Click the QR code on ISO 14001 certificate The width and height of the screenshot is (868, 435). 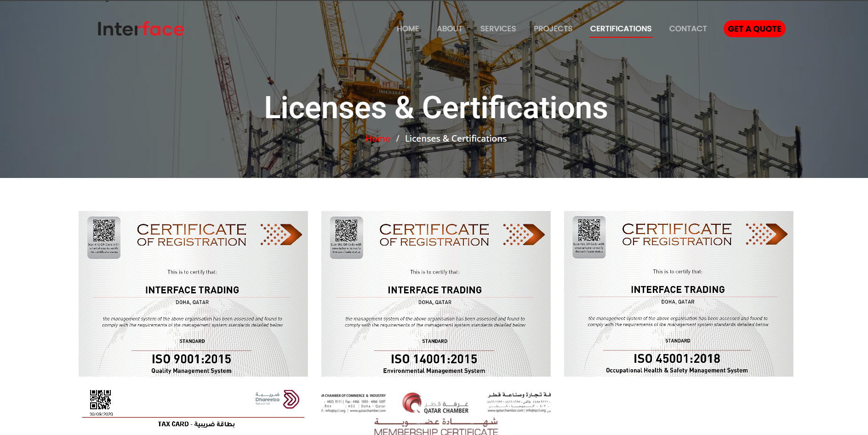tap(346, 230)
